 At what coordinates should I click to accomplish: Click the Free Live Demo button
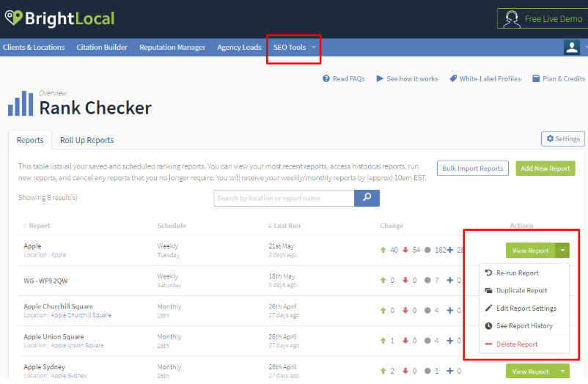(x=543, y=19)
